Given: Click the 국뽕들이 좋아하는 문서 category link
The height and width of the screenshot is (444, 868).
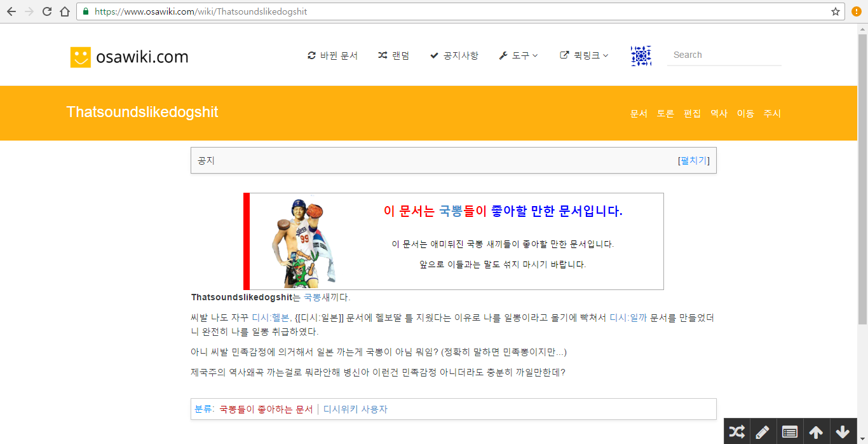Looking at the screenshot, I should (x=266, y=410).
